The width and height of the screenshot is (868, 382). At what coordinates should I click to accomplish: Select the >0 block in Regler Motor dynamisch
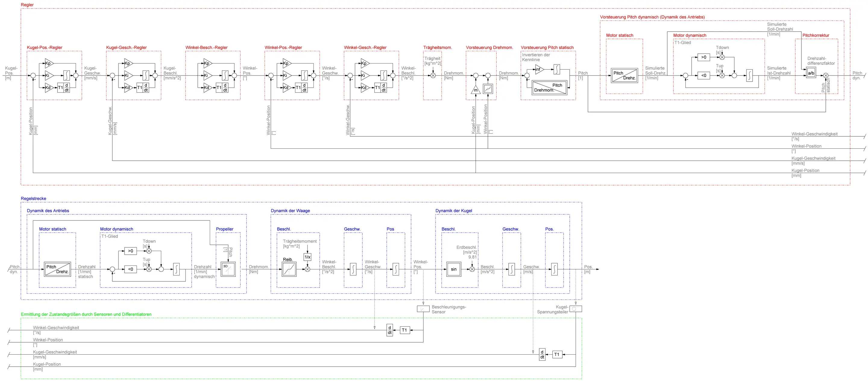(703, 57)
